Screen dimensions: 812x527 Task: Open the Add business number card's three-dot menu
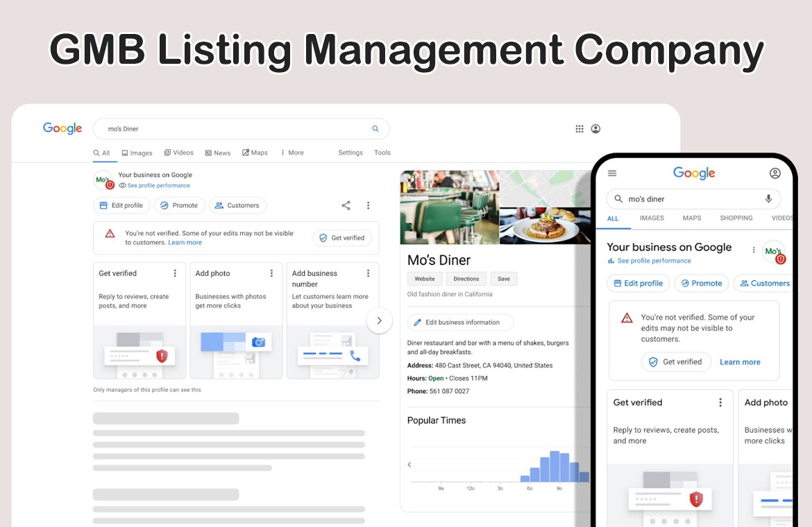pyautogui.click(x=369, y=273)
